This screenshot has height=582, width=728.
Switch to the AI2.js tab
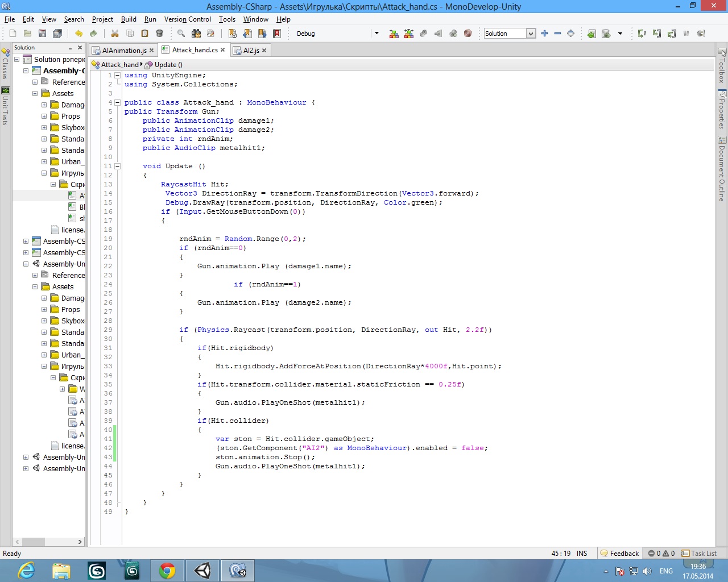tap(251, 51)
